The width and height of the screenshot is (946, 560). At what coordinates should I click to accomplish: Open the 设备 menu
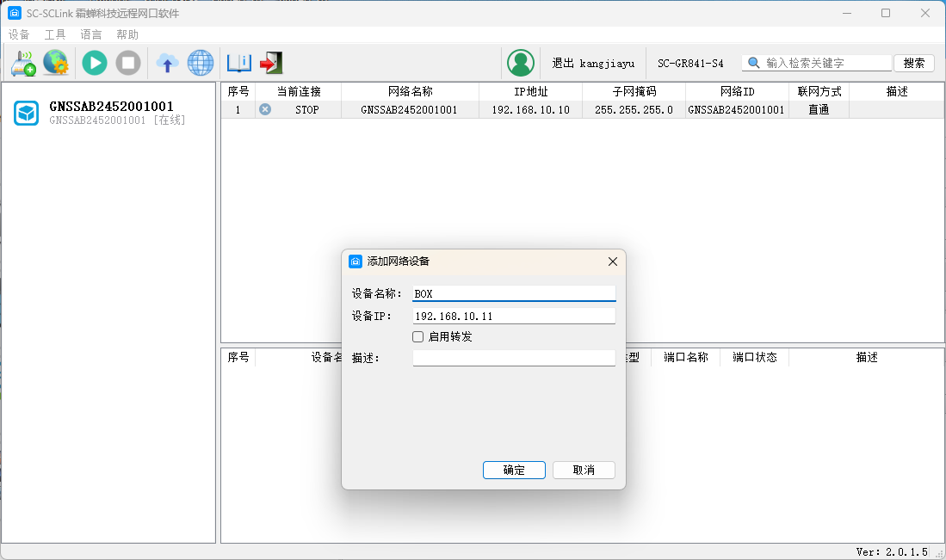pyautogui.click(x=19, y=34)
